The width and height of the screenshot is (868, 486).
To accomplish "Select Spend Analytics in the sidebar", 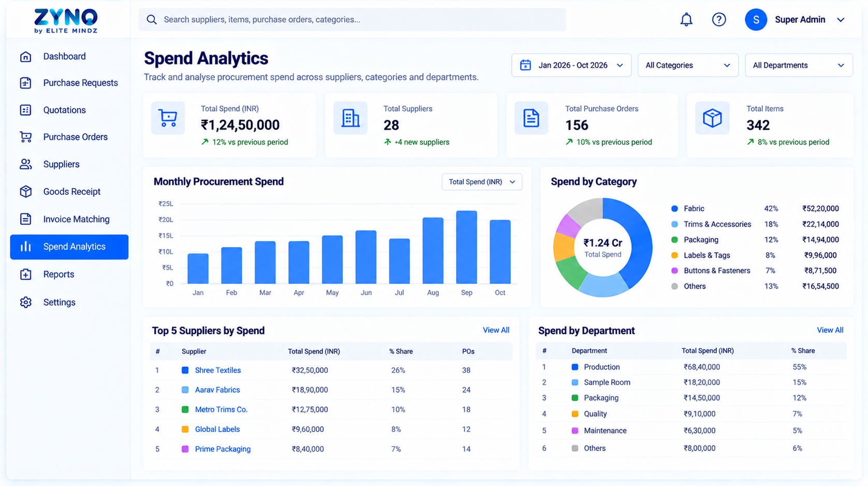I will click(x=69, y=247).
